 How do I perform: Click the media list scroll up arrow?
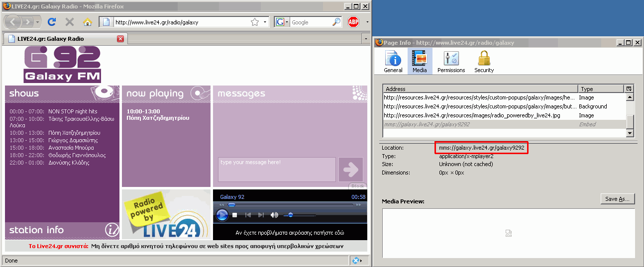click(x=630, y=97)
